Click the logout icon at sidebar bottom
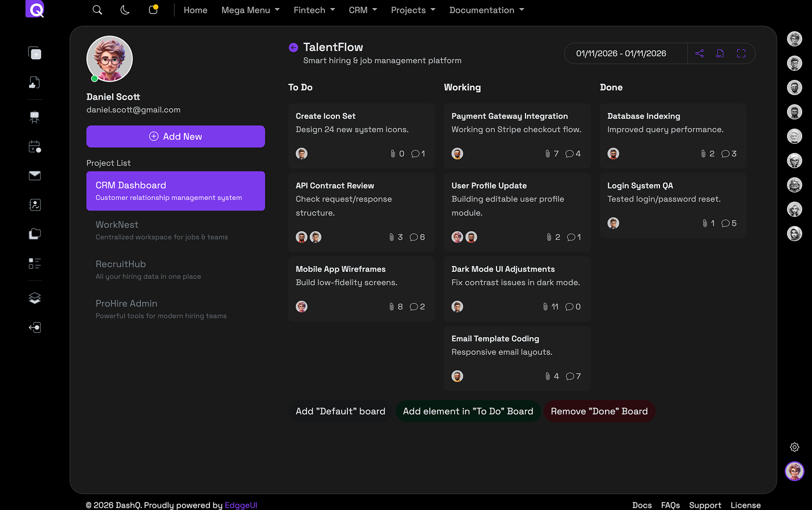812x510 pixels. [x=34, y=327]
